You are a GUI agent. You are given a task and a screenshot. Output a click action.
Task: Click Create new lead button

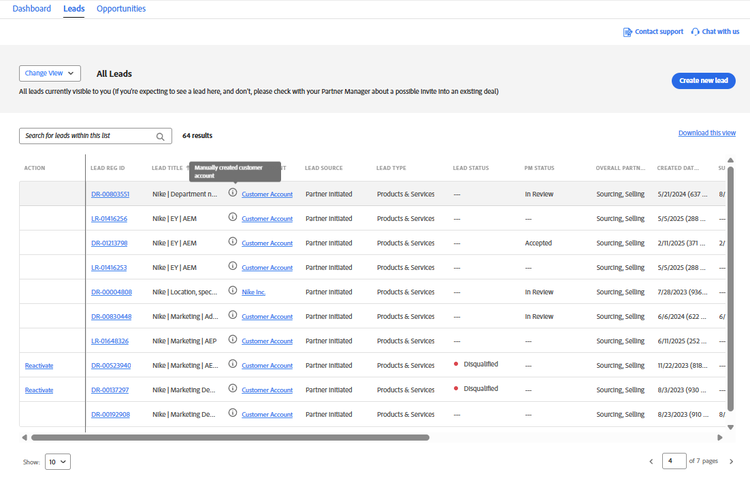703,81
